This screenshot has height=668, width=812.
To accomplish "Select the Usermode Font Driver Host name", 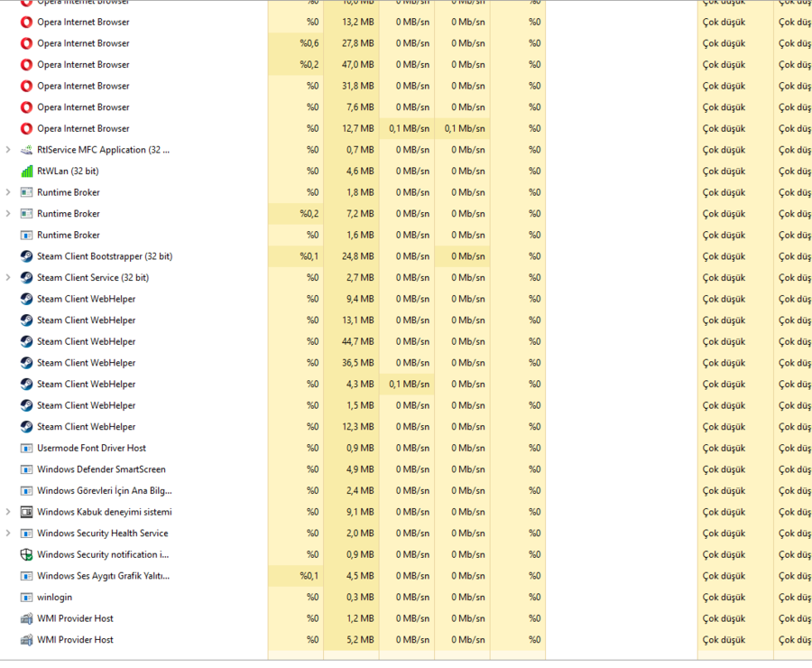I will pyautogui.click(x=92, y=449).
